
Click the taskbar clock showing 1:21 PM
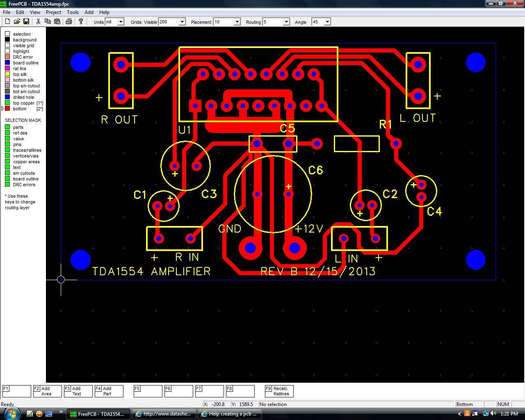[509, 414]
